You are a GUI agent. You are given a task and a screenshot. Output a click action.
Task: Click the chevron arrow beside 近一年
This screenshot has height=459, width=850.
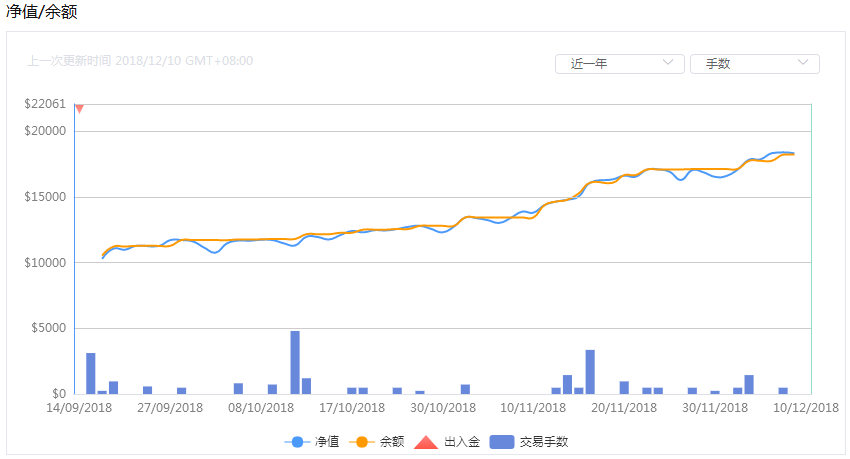[x=668, y=63]
